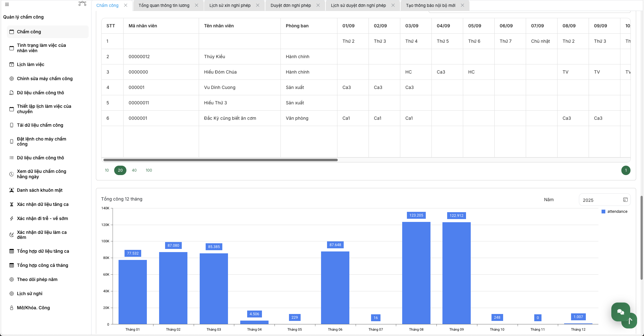Switch to Tổng quan thông tin lương tab
Image resolution: width=644 pixels, height=336 pixels.
point(164,5)
